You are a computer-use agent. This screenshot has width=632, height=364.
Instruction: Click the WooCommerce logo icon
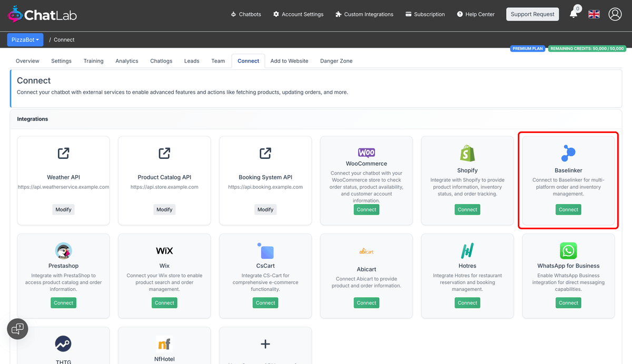[x=366, y=153]
